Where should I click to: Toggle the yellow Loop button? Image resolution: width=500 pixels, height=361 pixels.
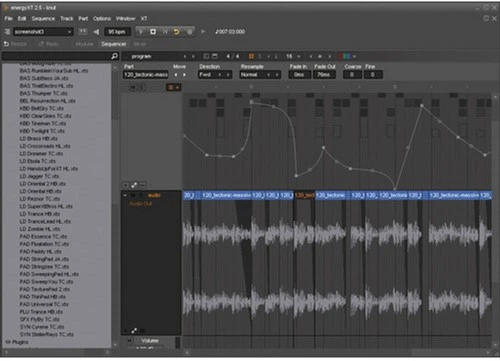click(x=177, y=32)
